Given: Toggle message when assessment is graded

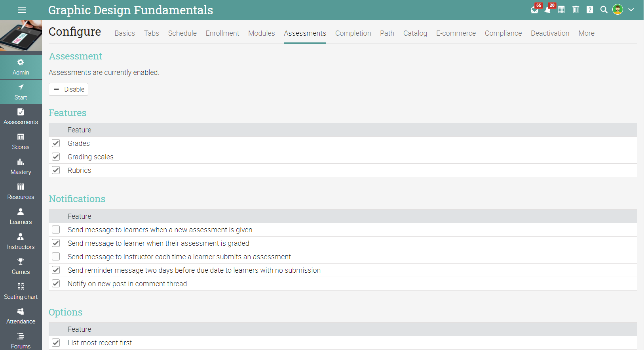Looking at the screenshot, I should tap(56, 243).
